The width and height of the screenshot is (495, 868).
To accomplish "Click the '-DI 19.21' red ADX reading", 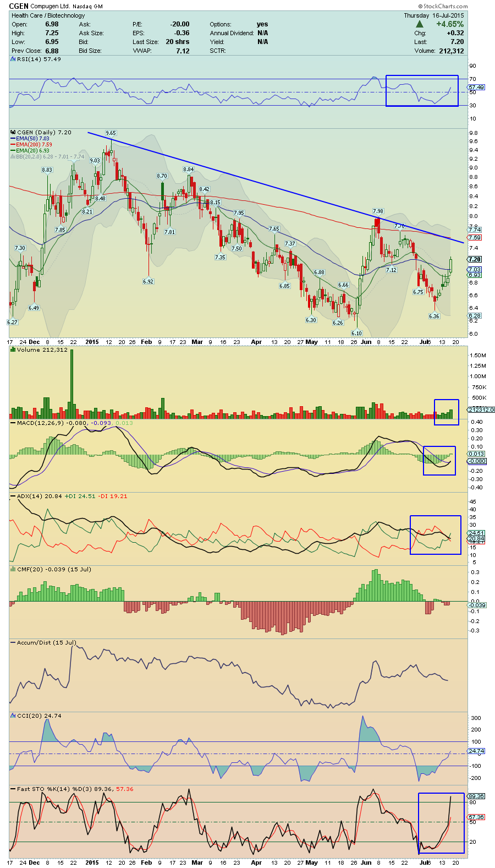I will pyautogui.click(x=112, y=496).
